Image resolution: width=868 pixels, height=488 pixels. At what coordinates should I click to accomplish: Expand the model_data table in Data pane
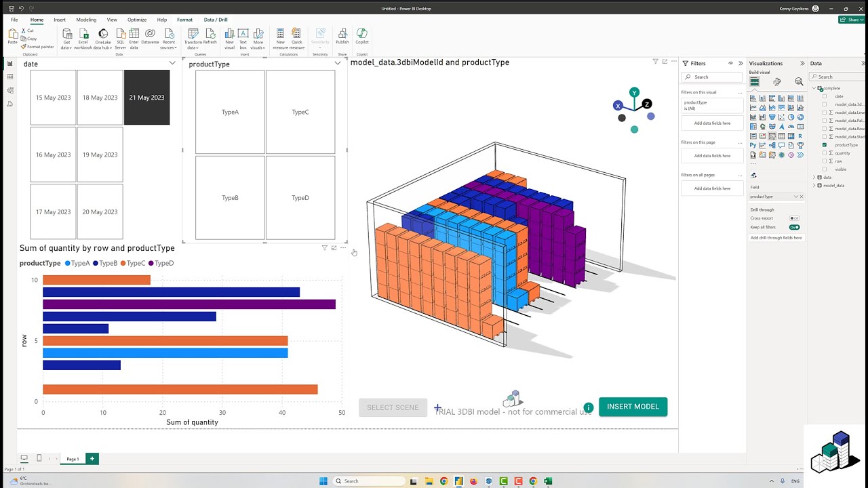(814, 186)
